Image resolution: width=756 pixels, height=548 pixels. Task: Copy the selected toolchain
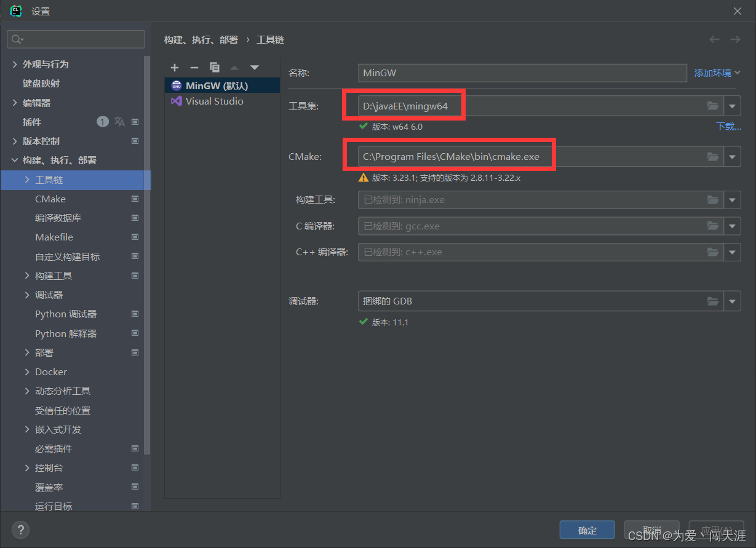click(x=214, y=68)
